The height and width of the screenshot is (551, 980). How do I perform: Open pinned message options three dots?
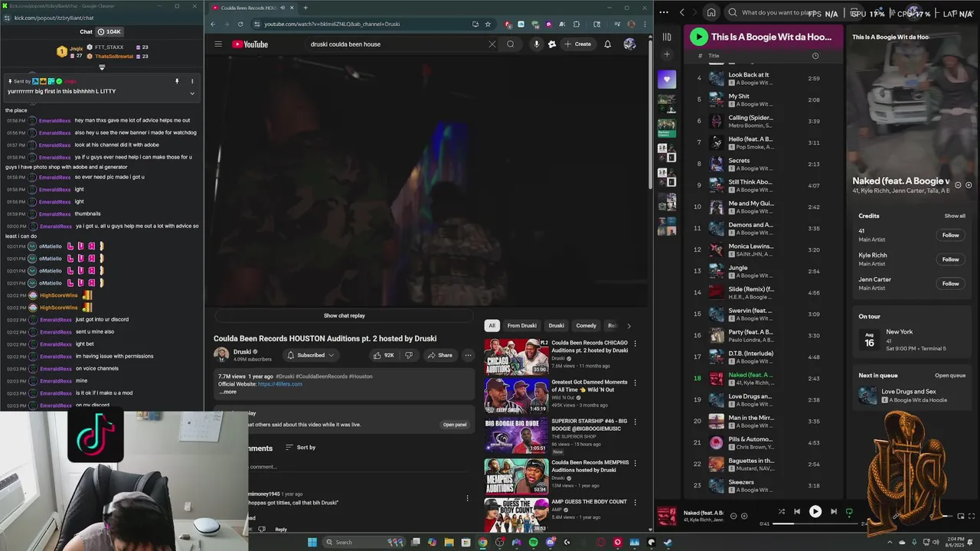192,81
